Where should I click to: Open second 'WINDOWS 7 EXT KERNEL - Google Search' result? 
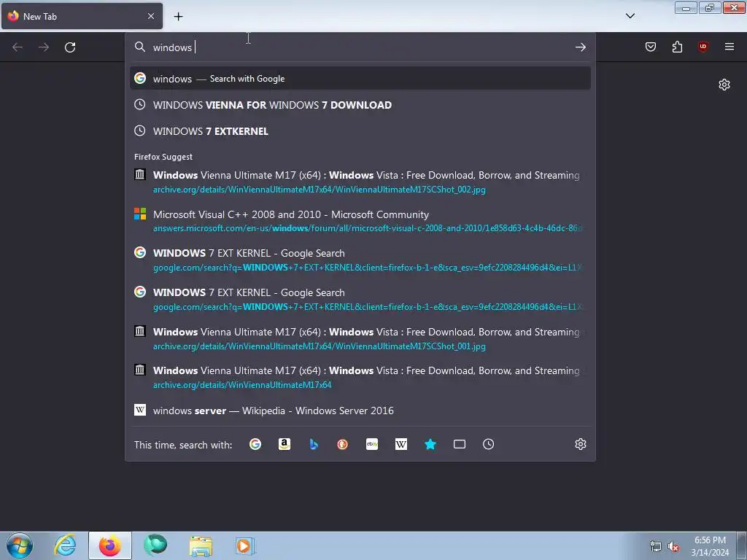click(x=360, y=300)
